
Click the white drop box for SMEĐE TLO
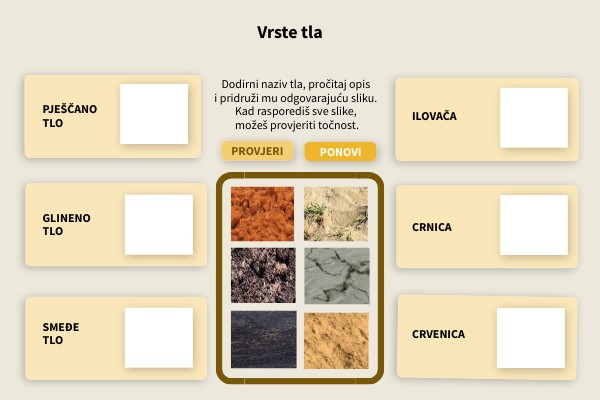click(158, 337)
